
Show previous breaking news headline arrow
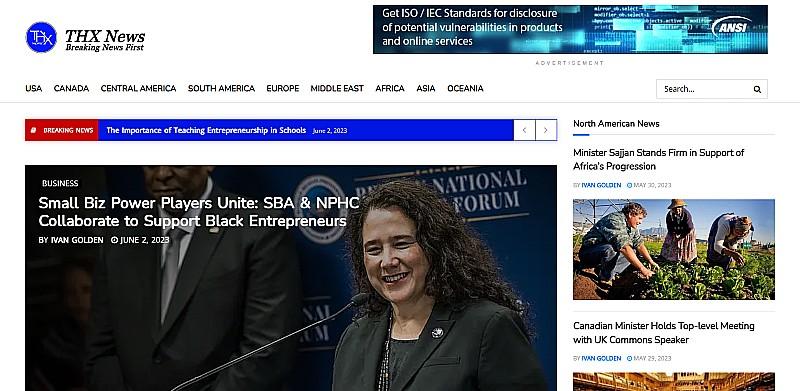pyautogui.click(x=524, y=130)
